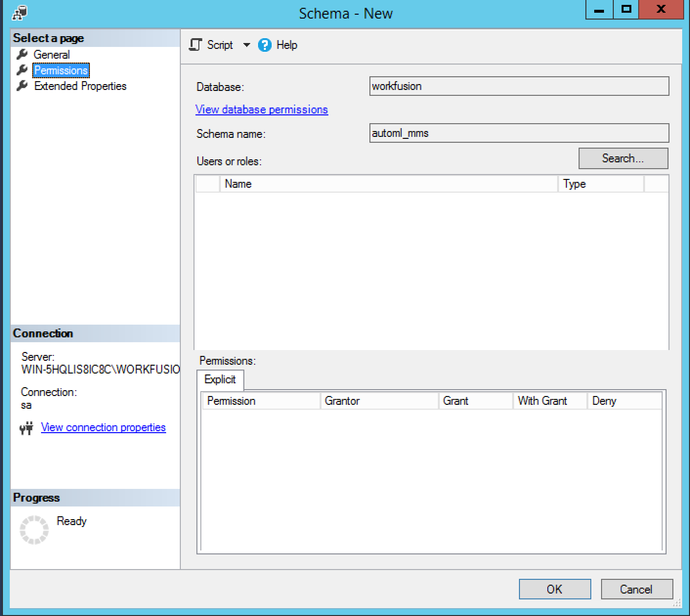This screenshot has height=616, width=690.
Task: Cancel the Schema - New dialog
Action: pos(636,589)
